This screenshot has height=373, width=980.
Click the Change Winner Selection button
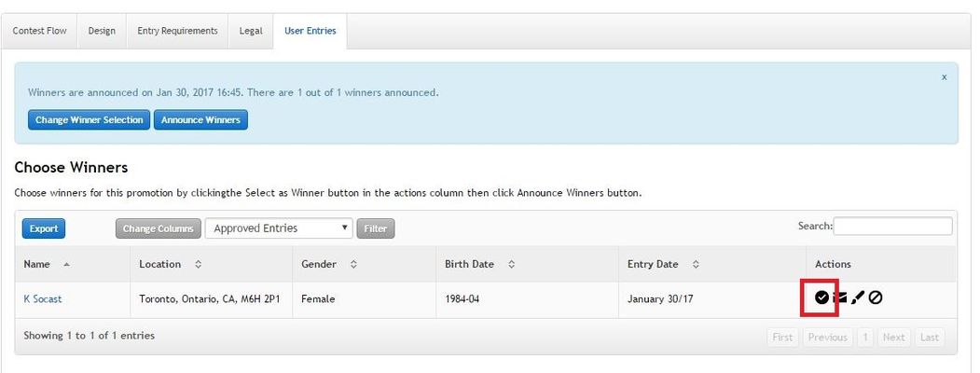[x=90, y=120]
